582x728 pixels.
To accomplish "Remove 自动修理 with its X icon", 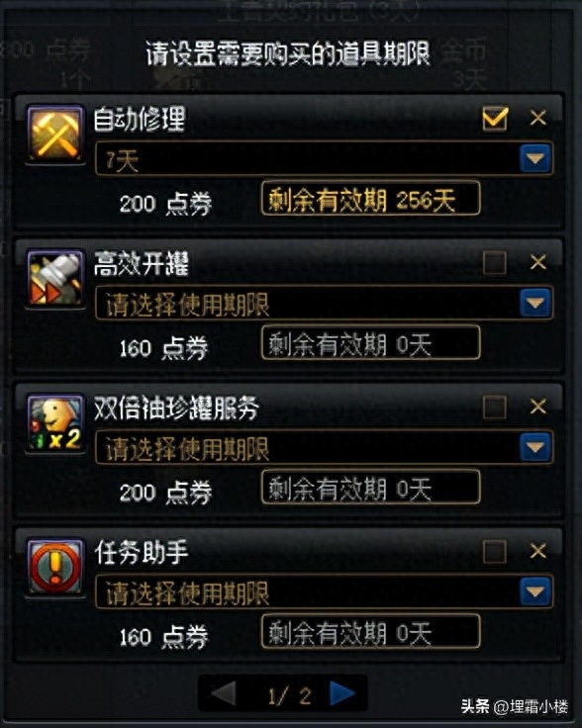I will pos(537,118).
